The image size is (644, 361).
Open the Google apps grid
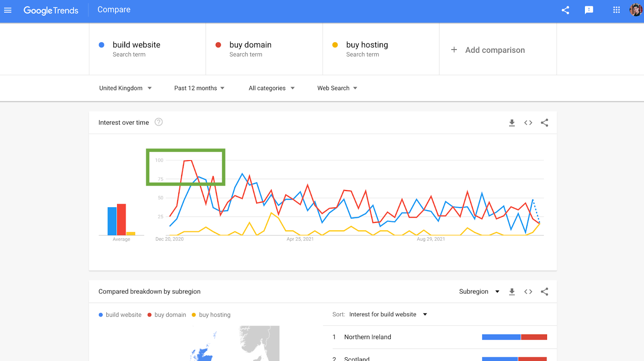coord(616,10)
